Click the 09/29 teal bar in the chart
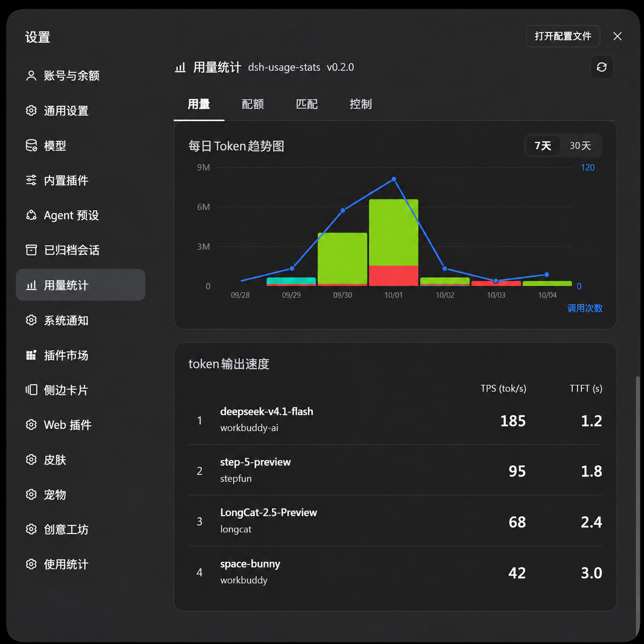644x644 pixels. click(x=291, y=280)
